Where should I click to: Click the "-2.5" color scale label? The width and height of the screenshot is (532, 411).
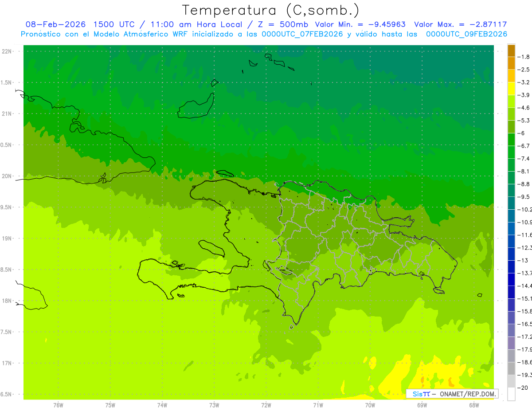point(524,70)
